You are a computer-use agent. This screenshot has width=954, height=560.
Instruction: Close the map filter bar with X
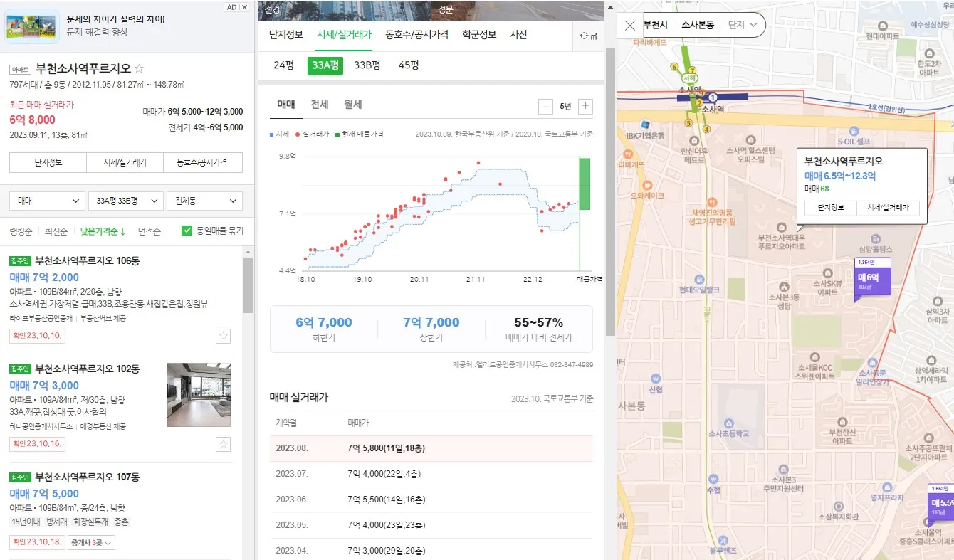(629, 25)
